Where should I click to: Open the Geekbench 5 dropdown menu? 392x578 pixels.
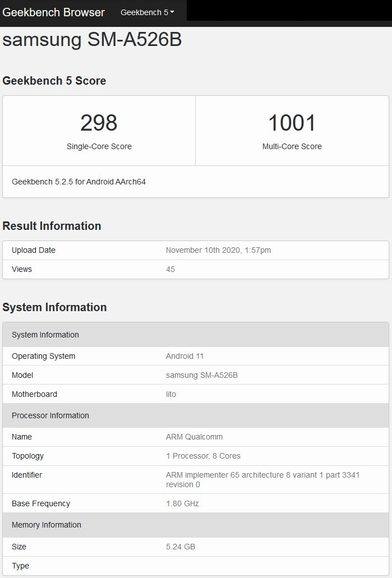(x=147, y=12)
